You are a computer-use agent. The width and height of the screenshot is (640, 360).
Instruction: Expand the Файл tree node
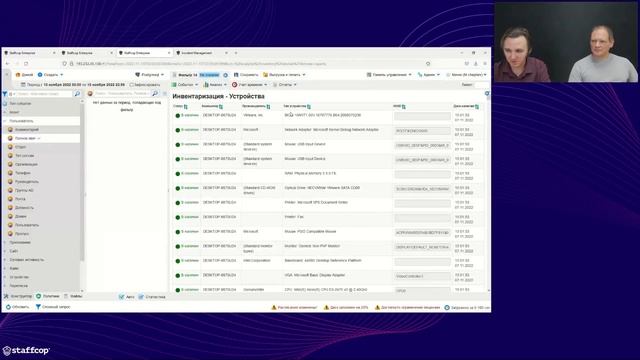[5, 269]
